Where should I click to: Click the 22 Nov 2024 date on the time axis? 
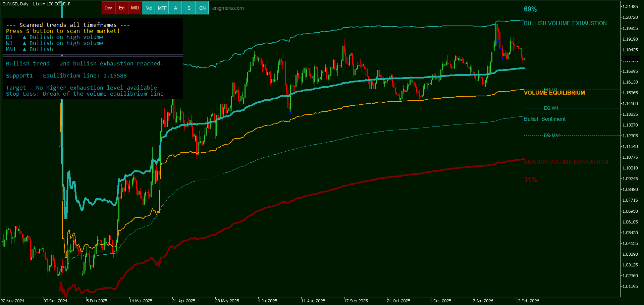(x=12, y=301)
